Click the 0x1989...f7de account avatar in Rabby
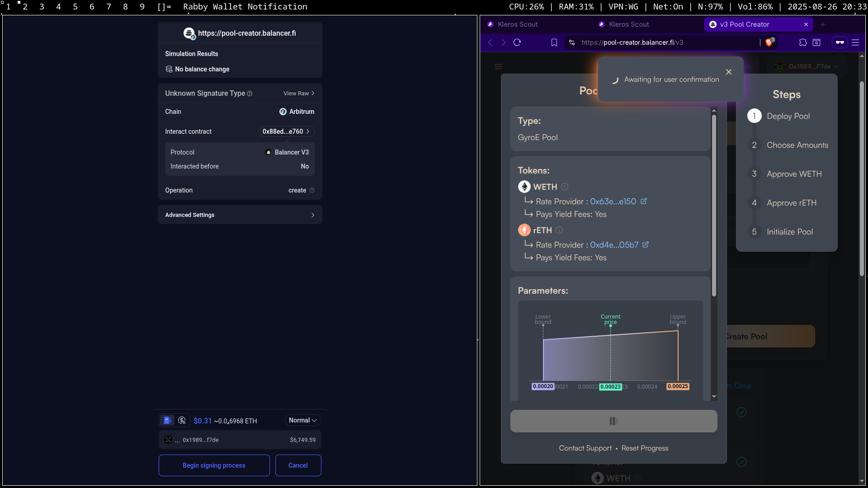 168,440
